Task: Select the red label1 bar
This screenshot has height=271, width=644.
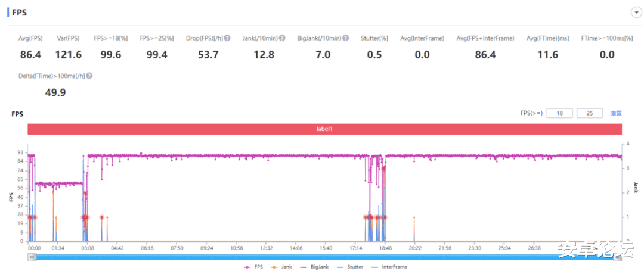Action: click(324, 129)
